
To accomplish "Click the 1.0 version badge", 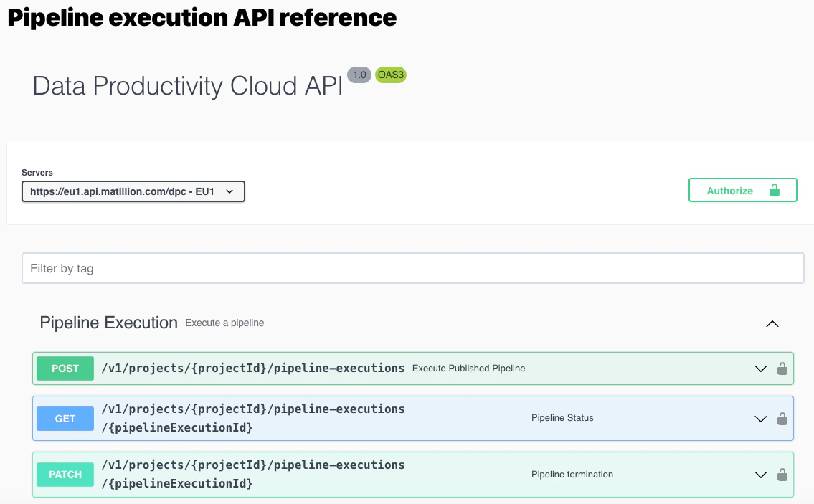I will point(359,75).
